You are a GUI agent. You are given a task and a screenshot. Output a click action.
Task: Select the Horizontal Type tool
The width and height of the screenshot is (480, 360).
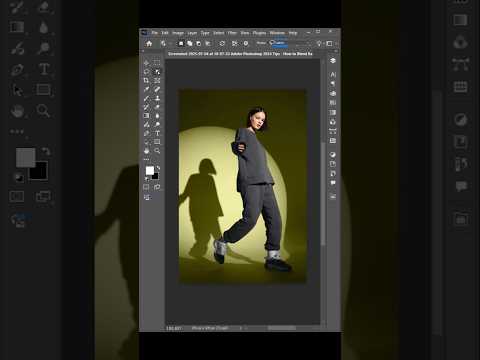tap(157, 133)
